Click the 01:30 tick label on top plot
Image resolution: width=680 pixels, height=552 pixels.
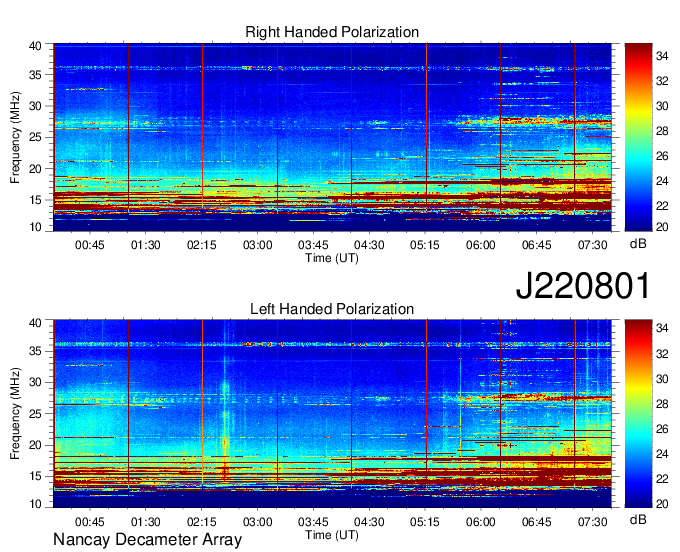[146, 245]
